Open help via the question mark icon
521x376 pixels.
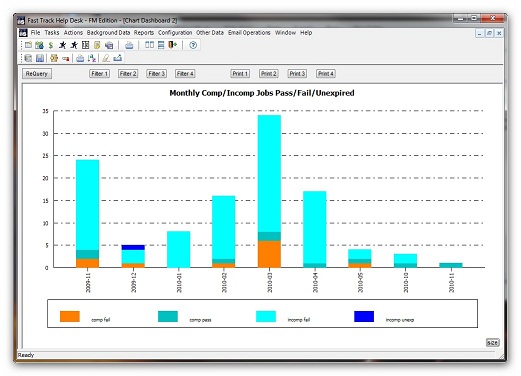click(193, 45)
